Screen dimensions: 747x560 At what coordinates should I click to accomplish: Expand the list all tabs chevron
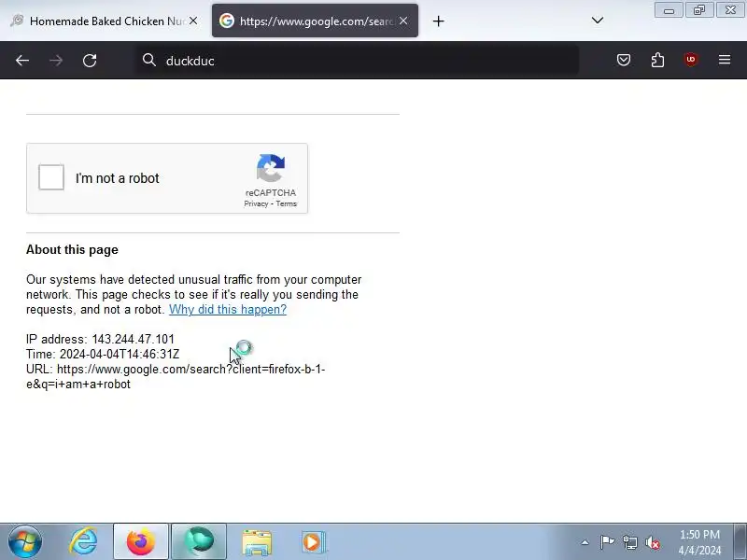point(598,21)
